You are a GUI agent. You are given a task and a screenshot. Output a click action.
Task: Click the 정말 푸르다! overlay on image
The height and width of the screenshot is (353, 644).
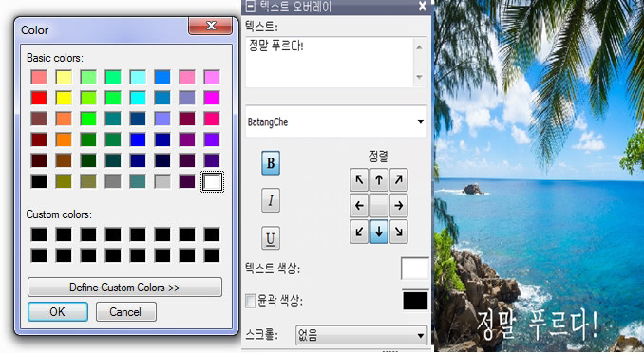click(538, 325)
